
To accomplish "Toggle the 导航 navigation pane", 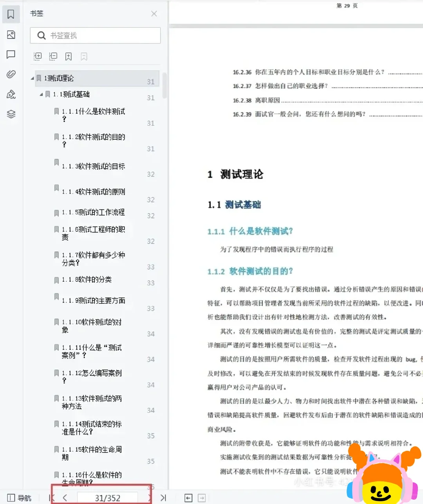I will click(18, 498).
